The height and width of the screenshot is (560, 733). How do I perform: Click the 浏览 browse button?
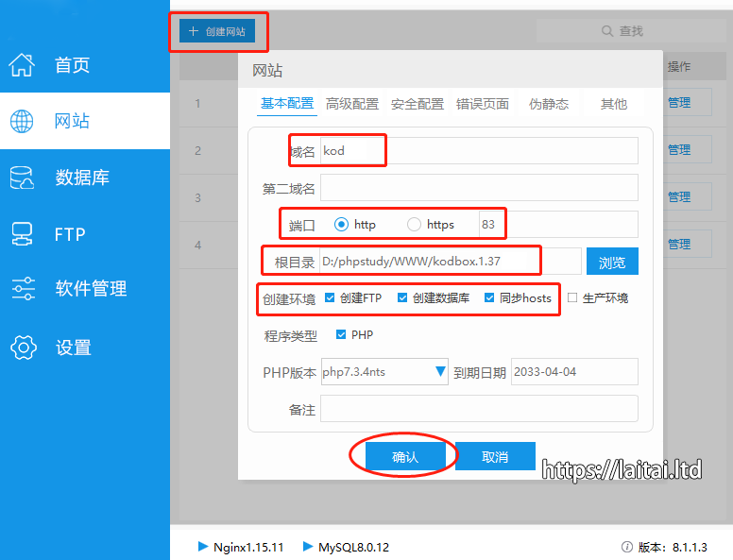tap(612, 262)
